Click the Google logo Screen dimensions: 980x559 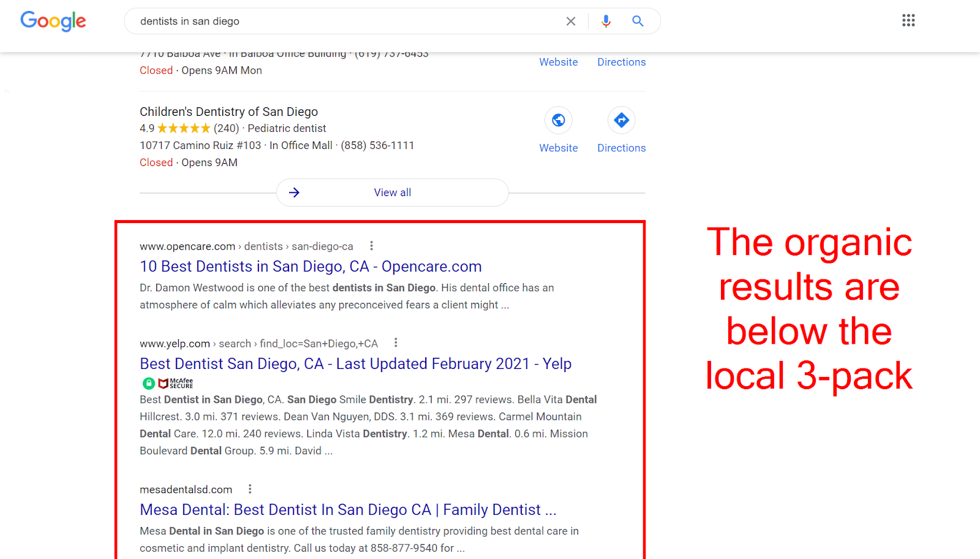pyautogui.click(x=53, y=21)
